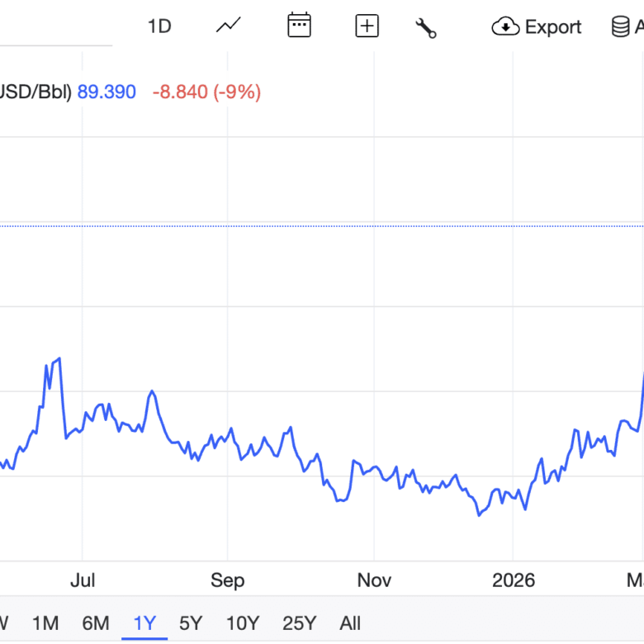
Task: Select the 1M time range
Action: [x=45, y=623]
